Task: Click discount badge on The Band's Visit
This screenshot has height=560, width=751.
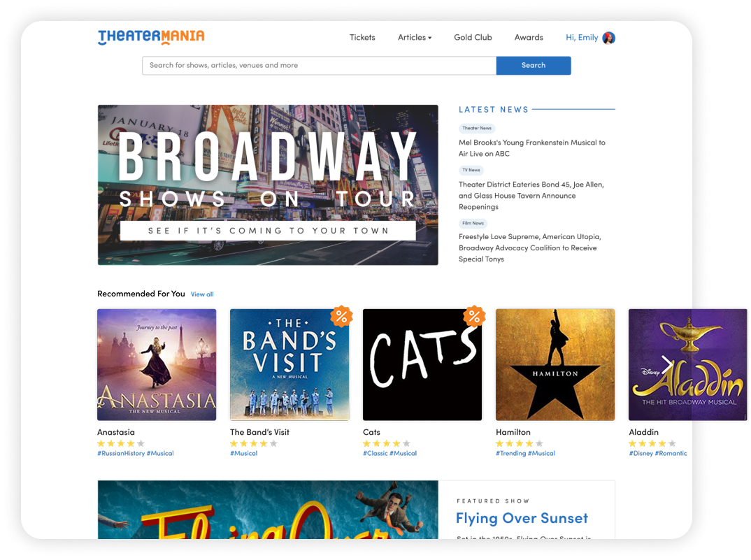Action: 341,316
